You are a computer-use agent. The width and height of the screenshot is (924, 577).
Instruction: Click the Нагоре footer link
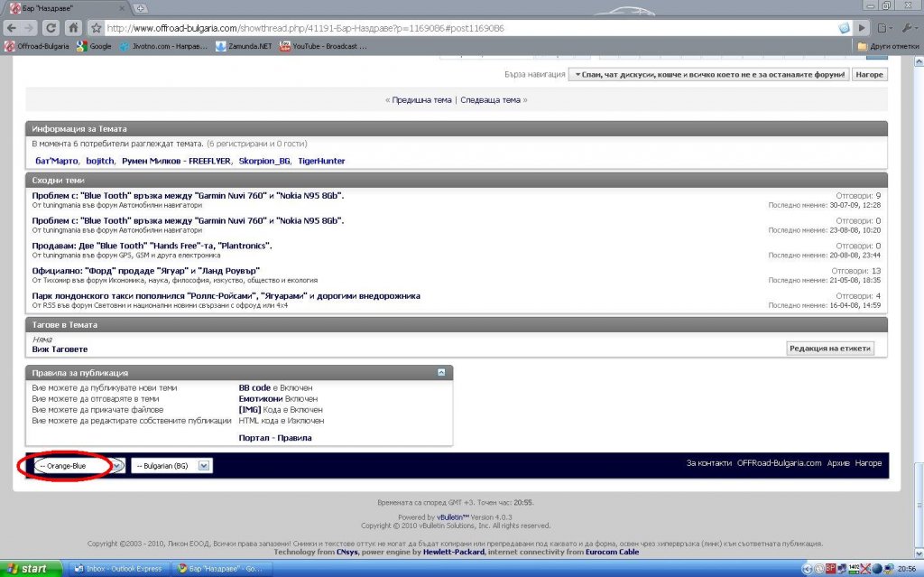click(x=868, y=463)
